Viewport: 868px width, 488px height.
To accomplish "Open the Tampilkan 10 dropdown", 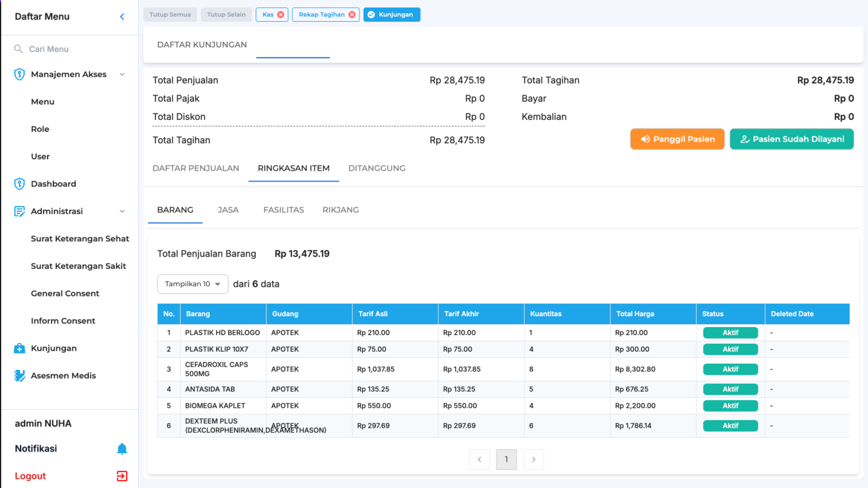I will click(x=193, y=284).
